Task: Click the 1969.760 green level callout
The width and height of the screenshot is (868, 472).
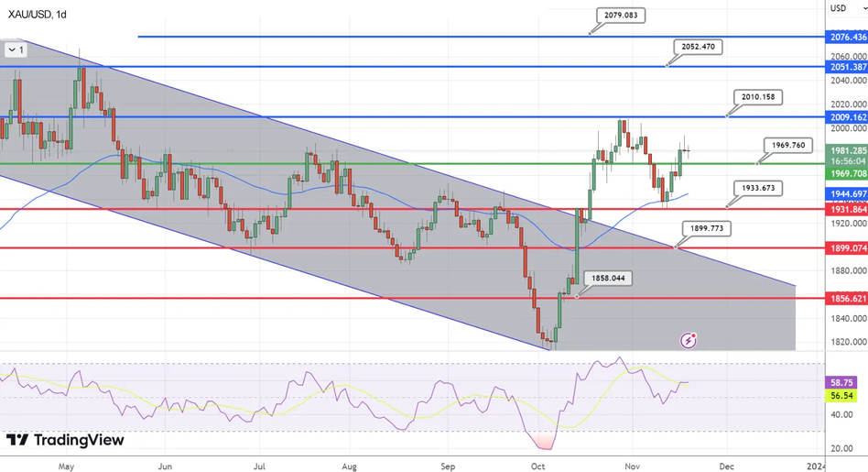Action: click(788, 145)
